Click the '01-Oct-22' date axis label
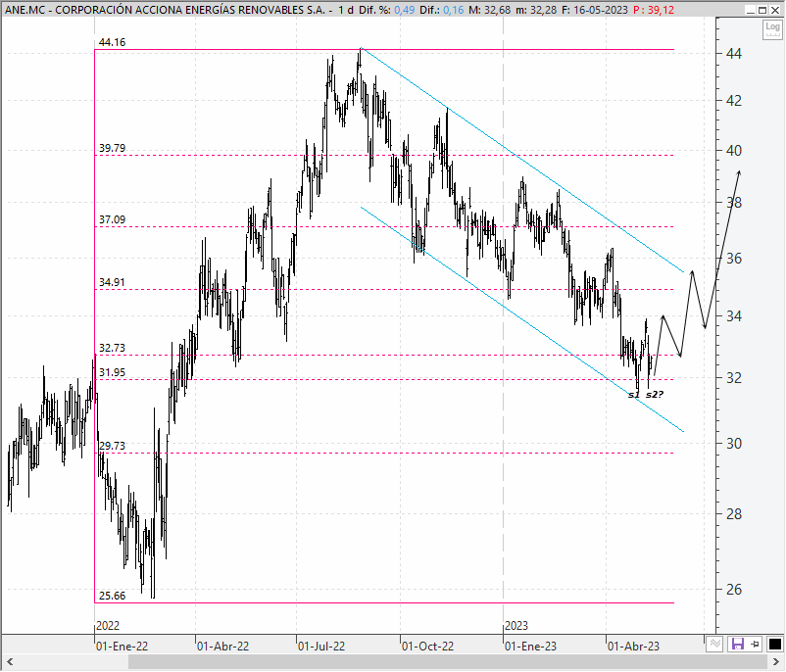This screenshot has height=672, width=786. tap(427, 647)
